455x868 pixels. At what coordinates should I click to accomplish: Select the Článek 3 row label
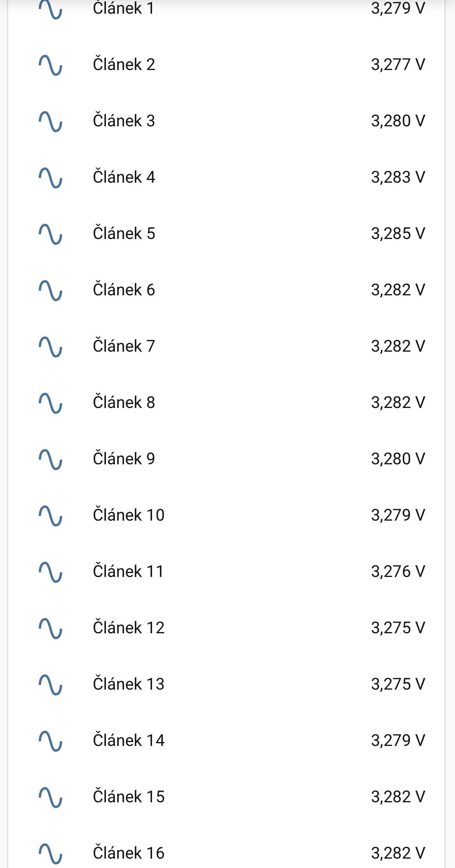click(x=124, y=121)
